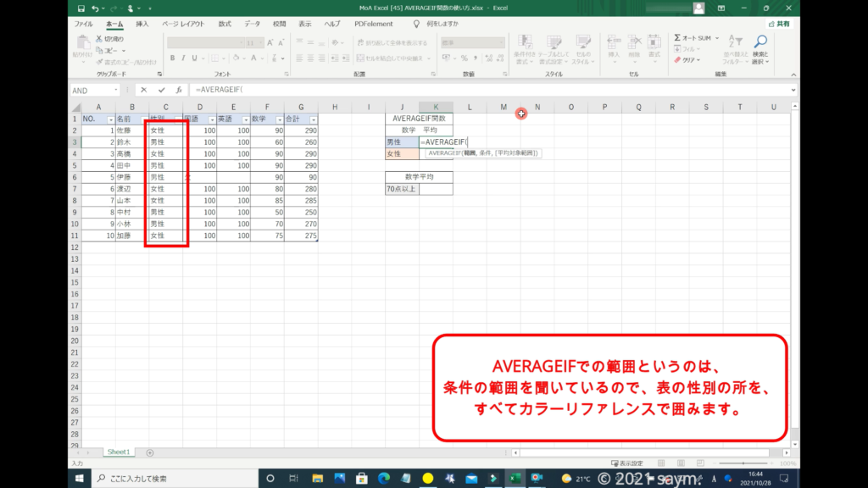Open the ファイル menu
The image size is (868, 488).
click(83, 24)
